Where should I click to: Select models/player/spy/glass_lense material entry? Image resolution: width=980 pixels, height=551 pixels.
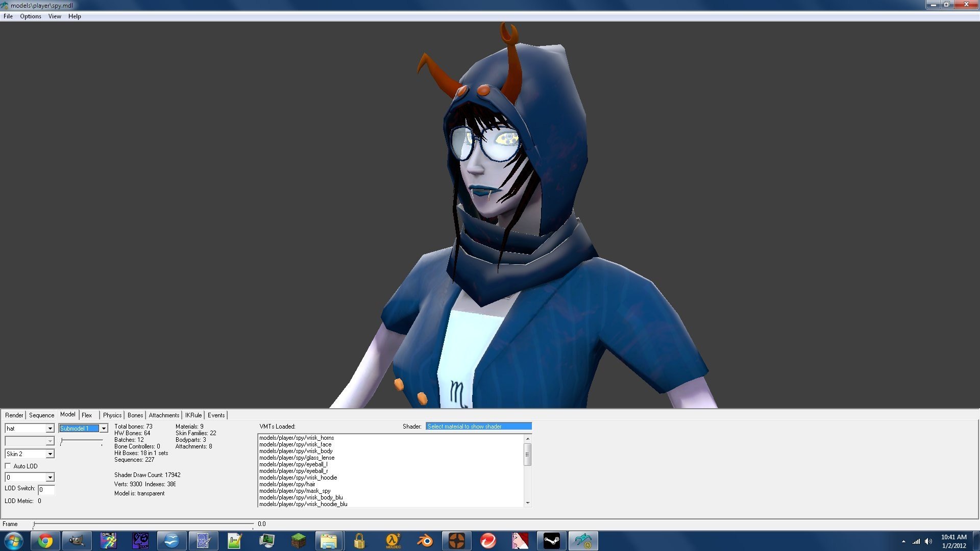(x=297, y=458)
